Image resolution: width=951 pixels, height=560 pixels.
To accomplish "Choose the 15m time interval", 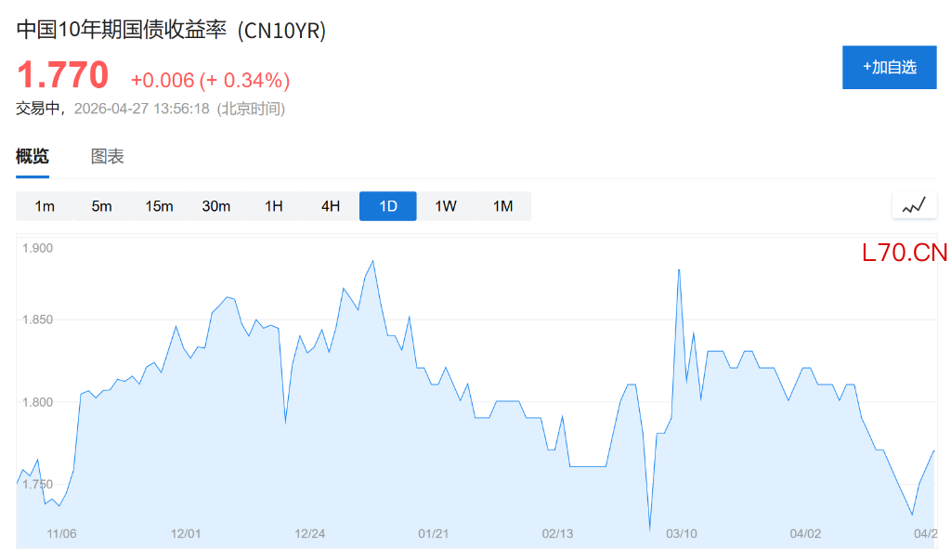I will point(159,206).
